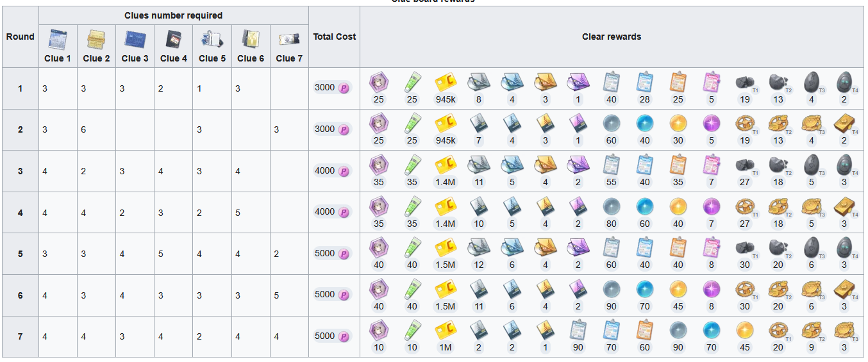Click the purple disc icon in Round 3 rewards
The height and width of the screenshot is (362, 868).
coord(578,165)
